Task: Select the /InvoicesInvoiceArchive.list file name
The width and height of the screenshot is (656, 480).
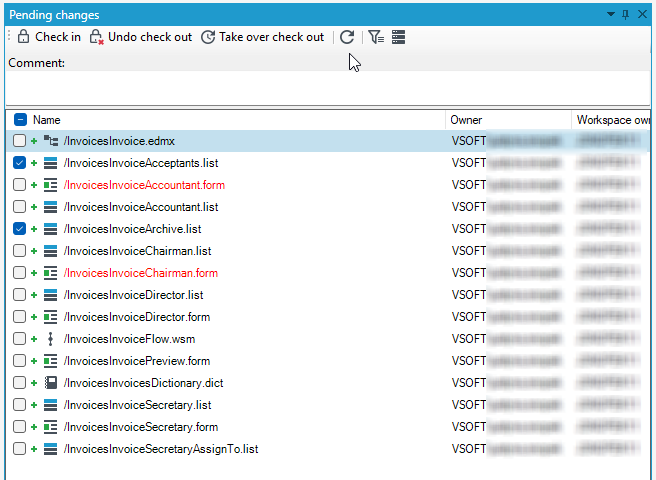Action: coord(132,229)
